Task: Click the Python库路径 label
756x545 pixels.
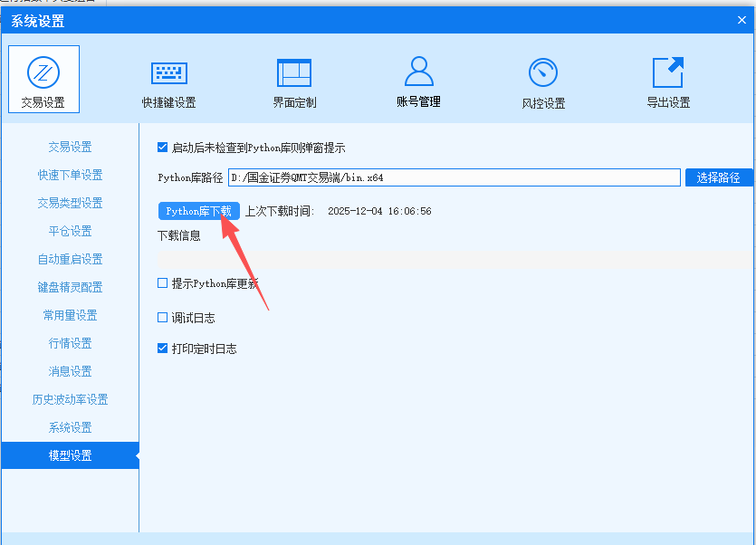Action: click(x=190, y=177)
